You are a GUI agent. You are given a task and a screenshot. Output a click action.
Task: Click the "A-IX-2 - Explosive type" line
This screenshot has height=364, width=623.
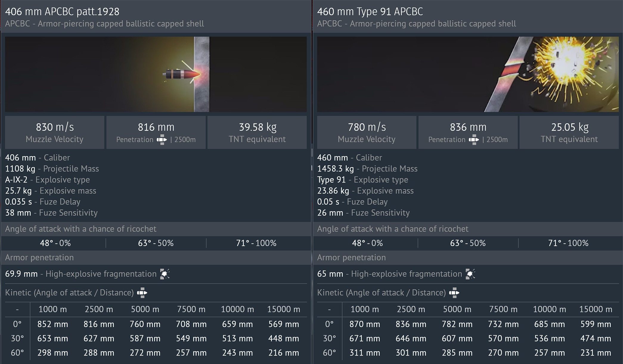click(x=47, y=180)
